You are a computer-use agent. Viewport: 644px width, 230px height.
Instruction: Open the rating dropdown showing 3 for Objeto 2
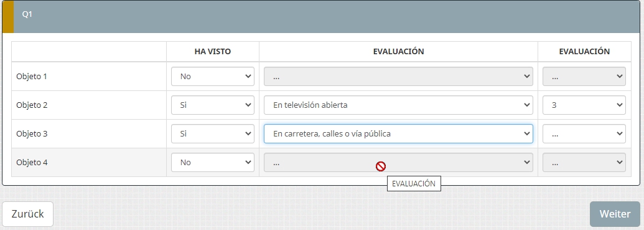click(x=584, y=105)
